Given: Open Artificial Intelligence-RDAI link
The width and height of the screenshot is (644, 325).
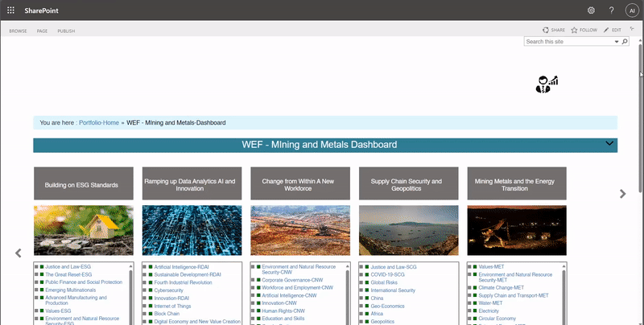Looking at the screenshot, I should tap(182, 267).
